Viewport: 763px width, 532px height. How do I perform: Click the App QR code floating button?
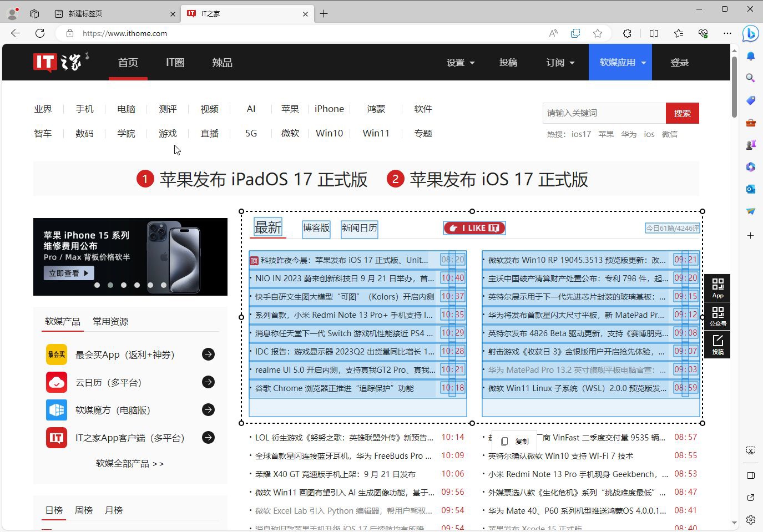(717, 287)
